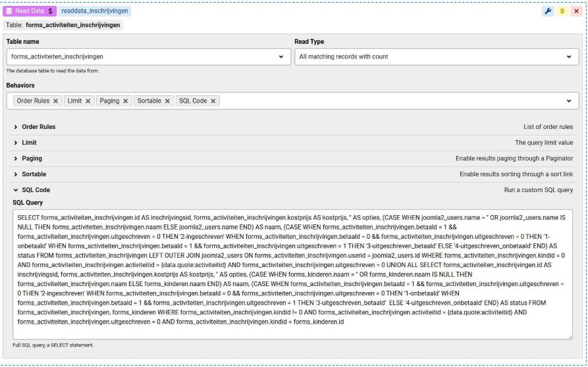Remove the Sortable behavior tag
Image resolution: width=588 pixels, height=367 pixels.
click(167, 101)
